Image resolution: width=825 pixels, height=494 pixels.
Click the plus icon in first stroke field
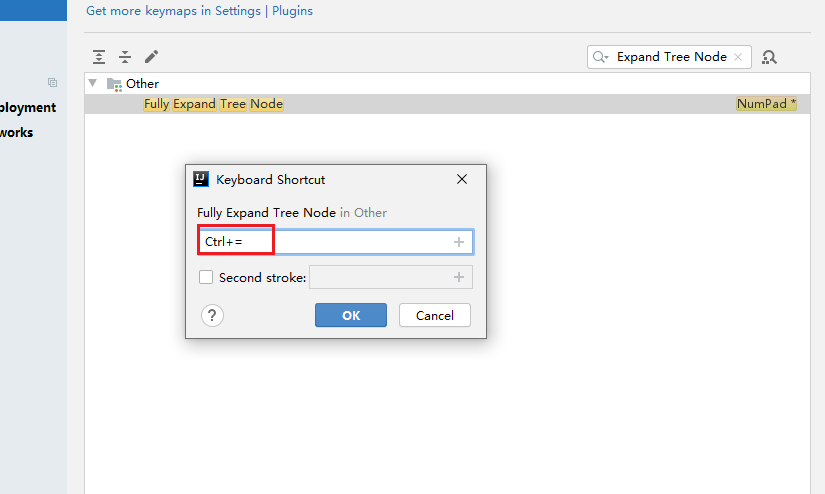[x=459, y=242]
